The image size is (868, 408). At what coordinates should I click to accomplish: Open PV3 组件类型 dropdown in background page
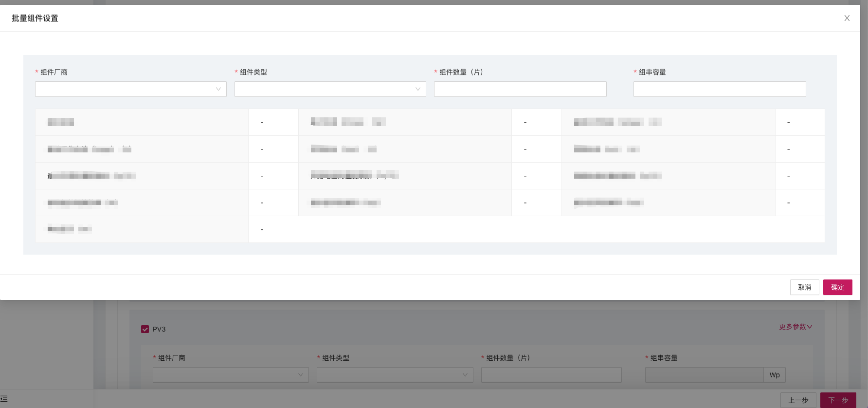point(395,375)
